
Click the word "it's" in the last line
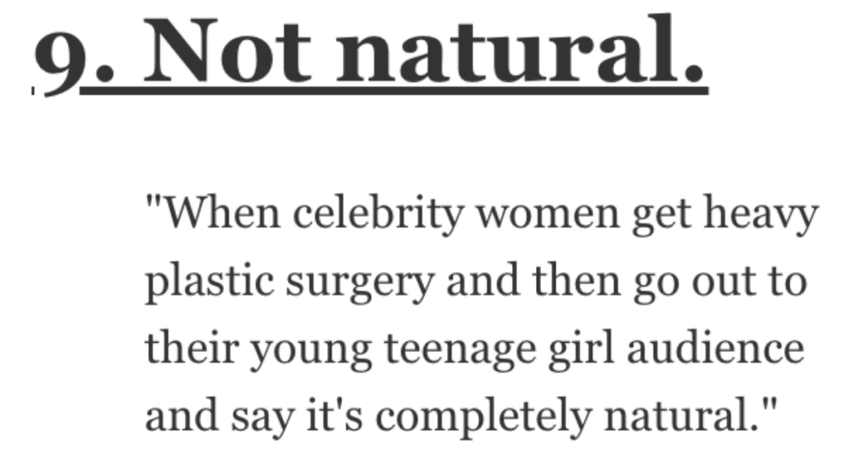pos(335,415)
